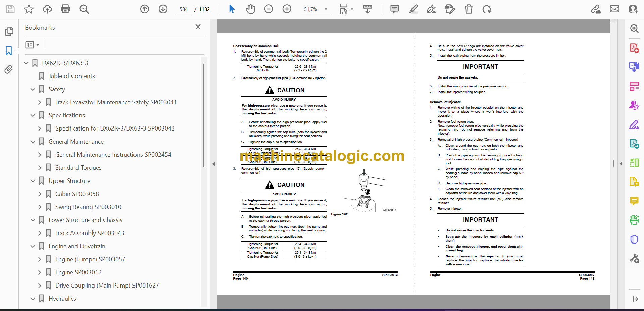644x311 pixels.
Task: Toggle the Bookmarks panel icon
Action: [9, 51]
